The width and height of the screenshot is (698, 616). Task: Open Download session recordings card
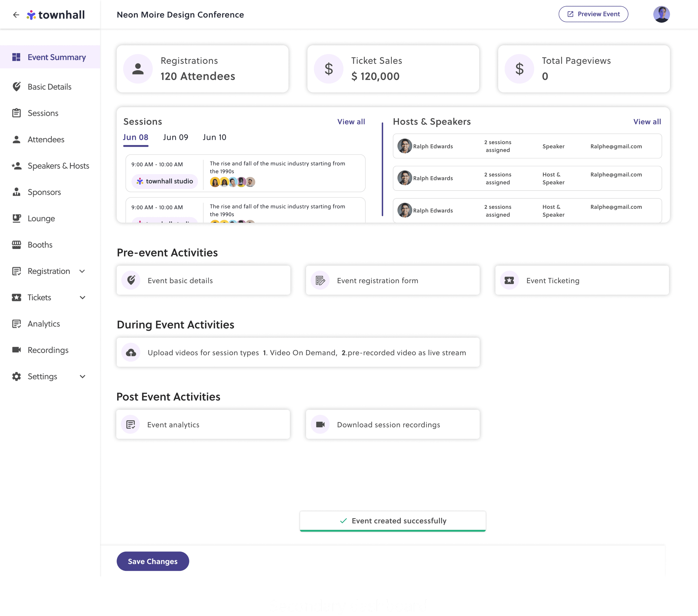[x=392, y=424]
